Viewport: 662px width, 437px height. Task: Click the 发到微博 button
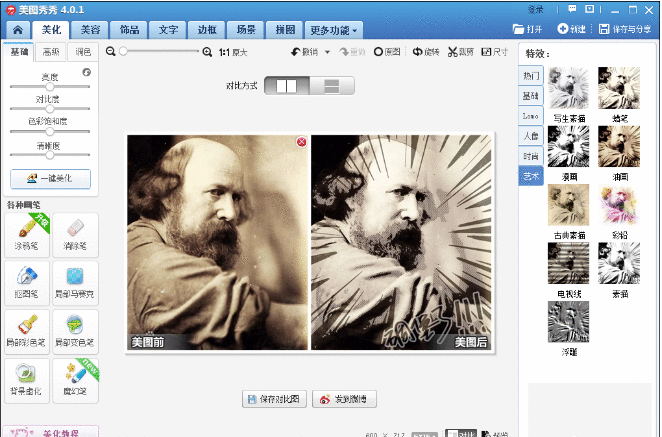(x=344, y=399)
